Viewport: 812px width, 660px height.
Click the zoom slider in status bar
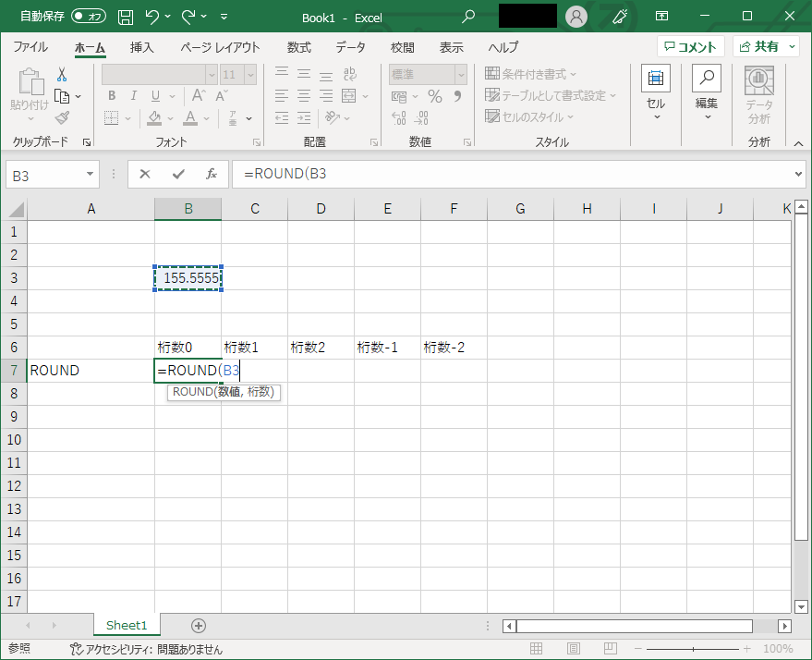(693, 649)
